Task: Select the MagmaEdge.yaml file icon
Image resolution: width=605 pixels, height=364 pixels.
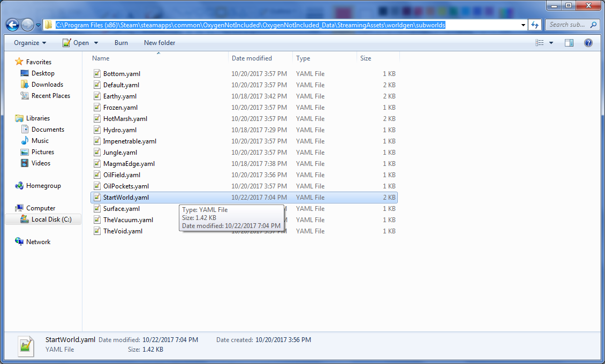Action: coord(97,163)
